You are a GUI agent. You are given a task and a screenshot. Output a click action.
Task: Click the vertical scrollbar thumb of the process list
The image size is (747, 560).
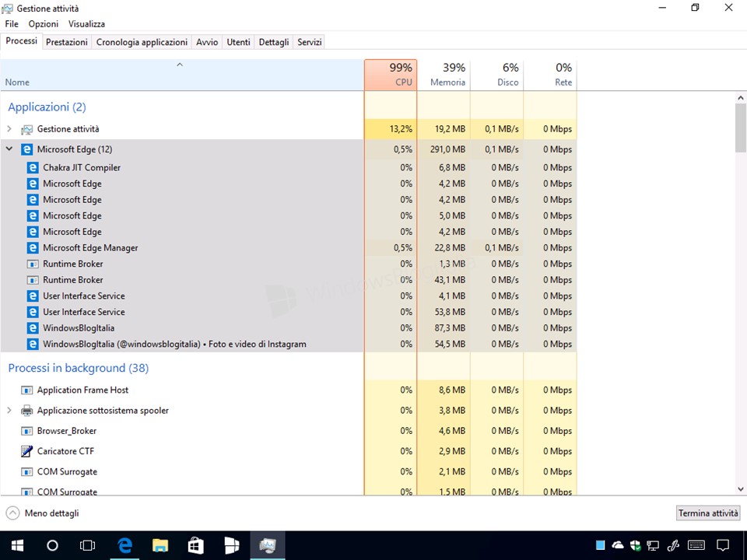click(740, 128)
